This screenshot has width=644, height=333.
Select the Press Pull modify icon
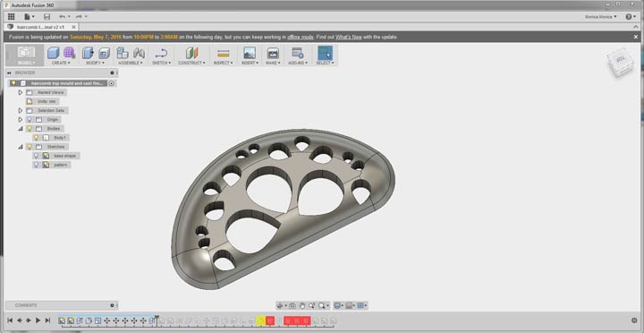point(88,53)
